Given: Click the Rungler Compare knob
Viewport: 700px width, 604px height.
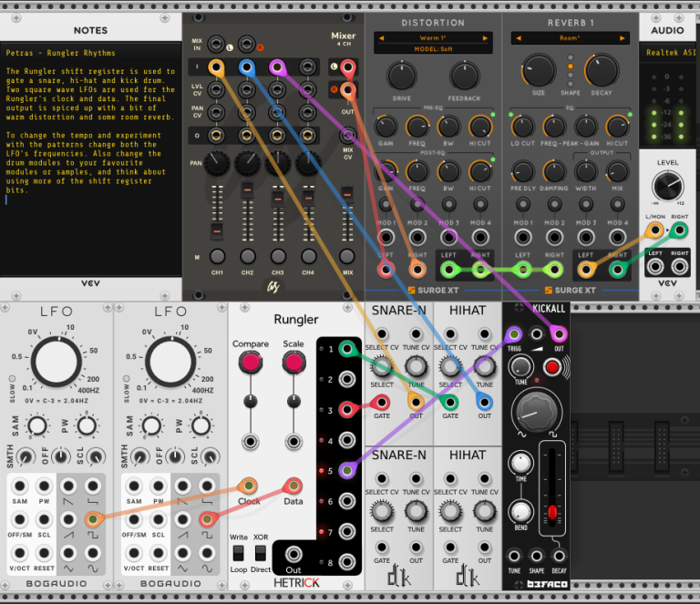Looking at the screenshot, I should pos(251,363).
